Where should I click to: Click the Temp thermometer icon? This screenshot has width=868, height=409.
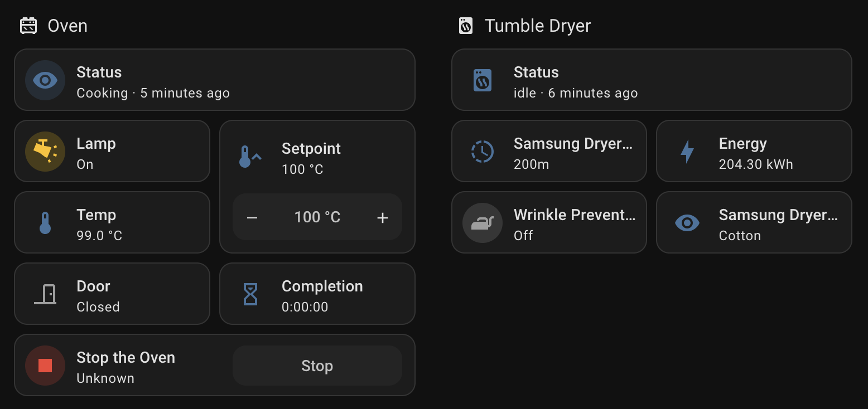pyautogui.click(x=45, y=223)
